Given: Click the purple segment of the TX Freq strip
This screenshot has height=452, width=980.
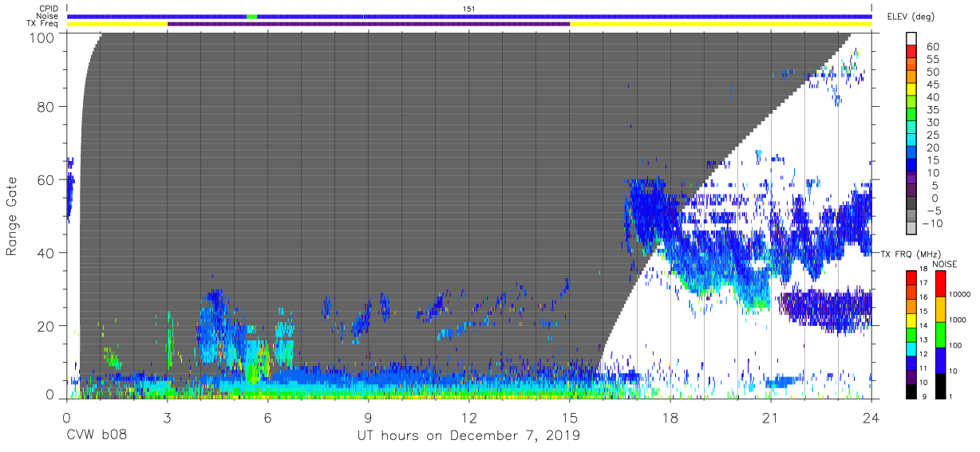Looking at the screenshot, I should 369,24.
